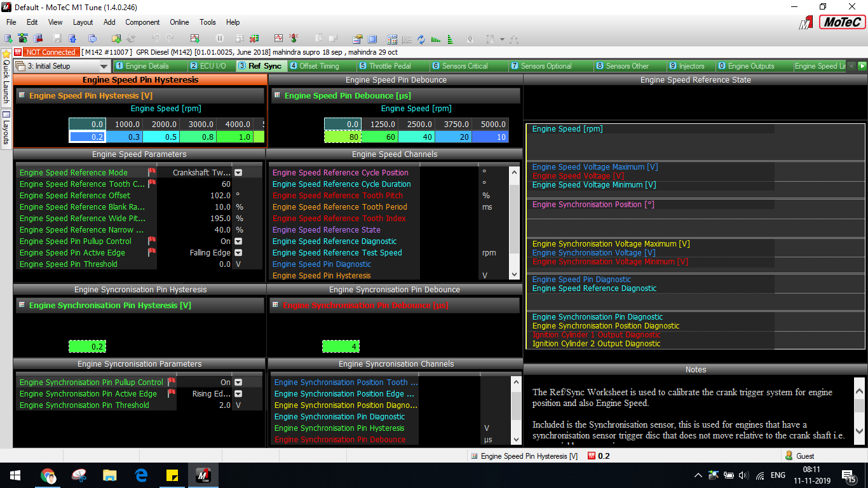This screenshot has width=868, height=488.
Task: Open the Engine Speed Reference Mode dropdown
Action: tap(238, 173)
